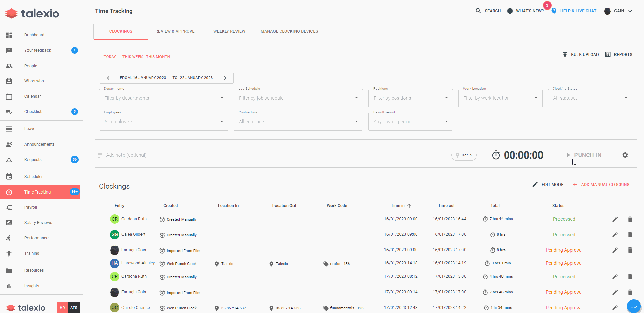Viewport: 644px width, 313px height.
Task: Enable Edit Mode for clockings
Action: coord(548,184)
